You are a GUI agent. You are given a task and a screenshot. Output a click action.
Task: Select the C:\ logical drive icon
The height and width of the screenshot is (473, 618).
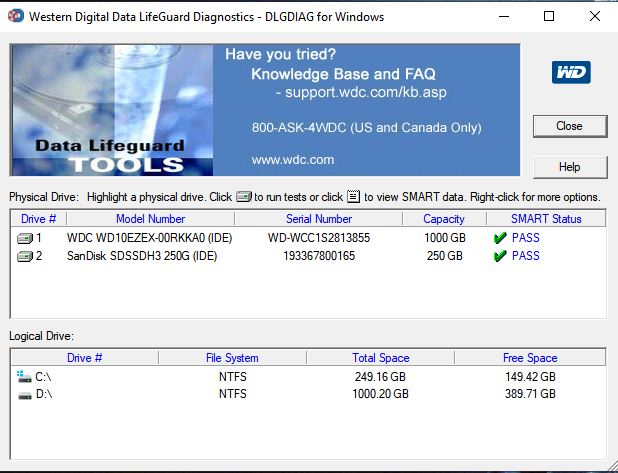[x=24, y=376]
